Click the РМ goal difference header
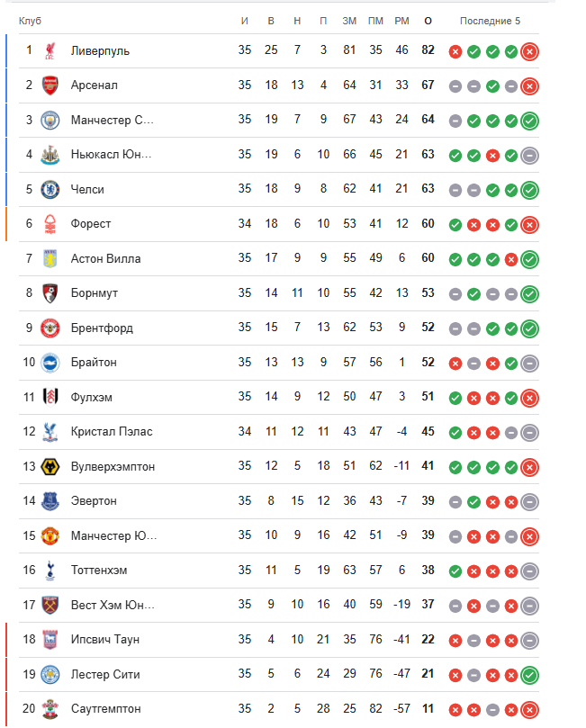 point(401,21)
